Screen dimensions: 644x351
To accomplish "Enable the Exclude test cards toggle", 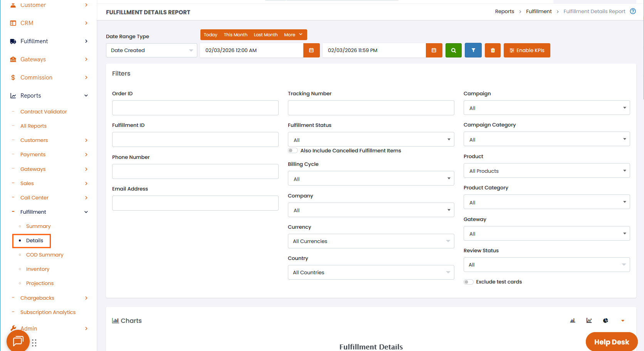I will tap(468, 282).
